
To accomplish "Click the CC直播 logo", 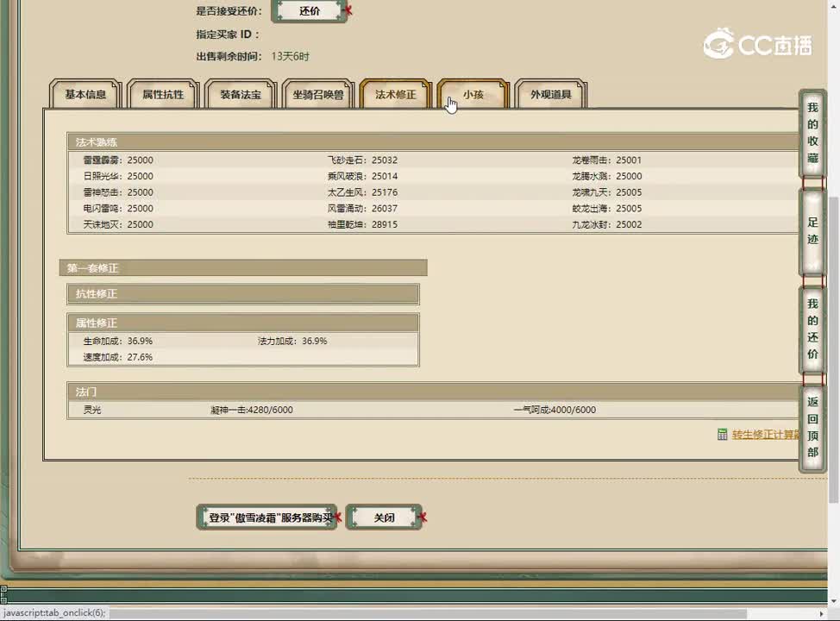I will [757, 43].
